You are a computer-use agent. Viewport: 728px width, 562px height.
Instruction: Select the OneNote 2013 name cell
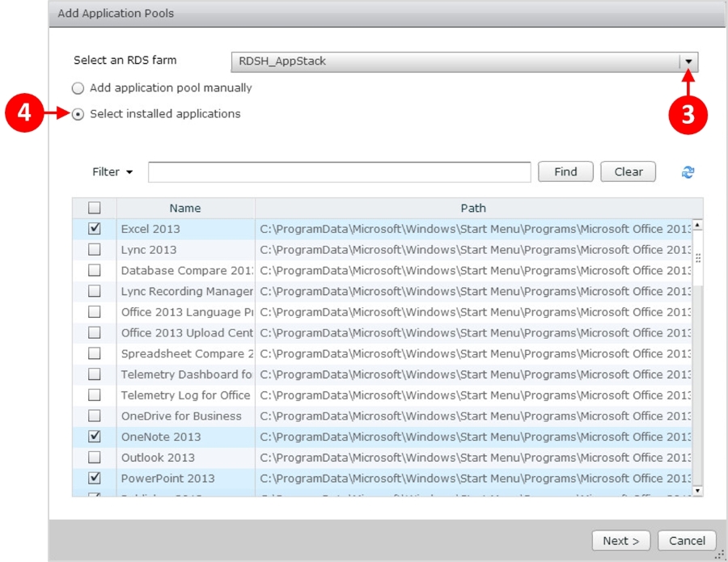tap(185, 437)
